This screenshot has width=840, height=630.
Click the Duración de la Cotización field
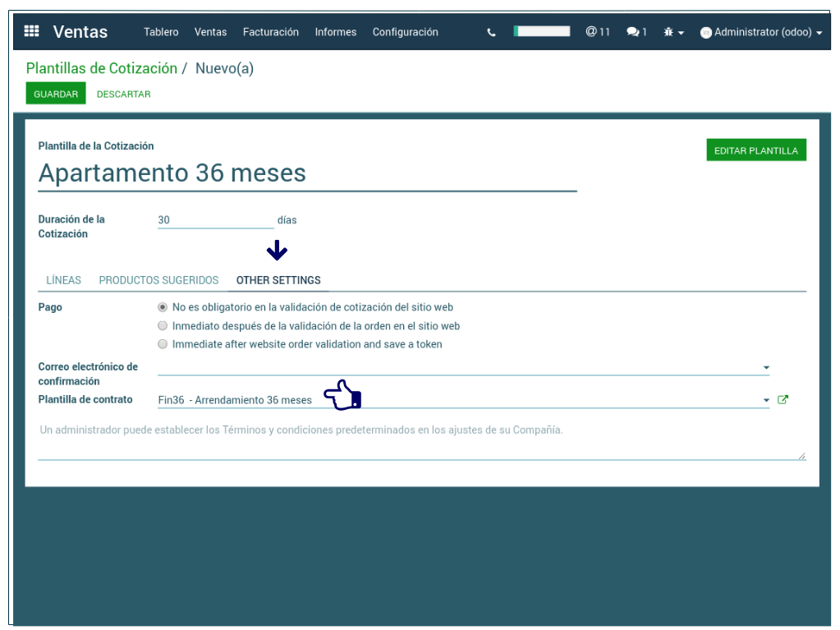(x=215, y=220)
